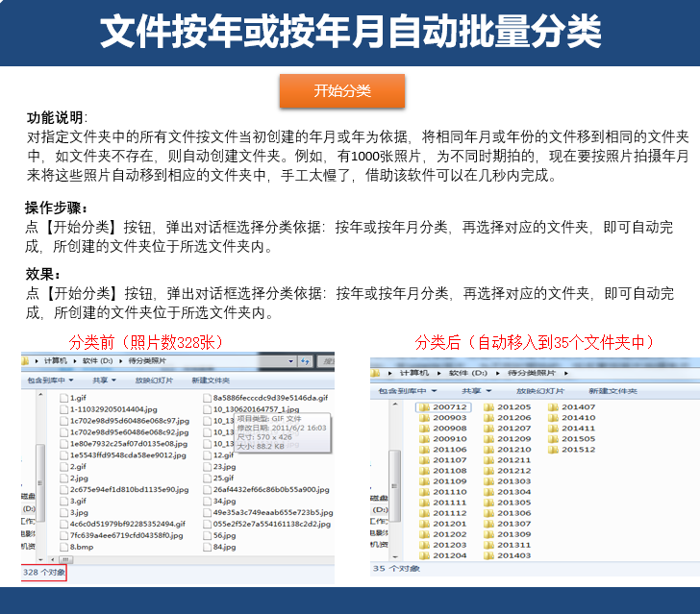Click file icon beside 1.gif
This screenshot has height=614, width=700.
tap(64, 398)
